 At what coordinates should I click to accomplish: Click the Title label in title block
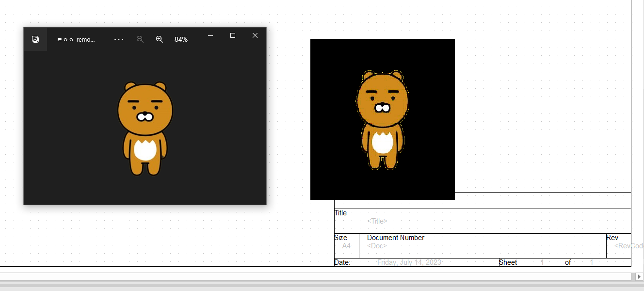click(x=340, y=213)
